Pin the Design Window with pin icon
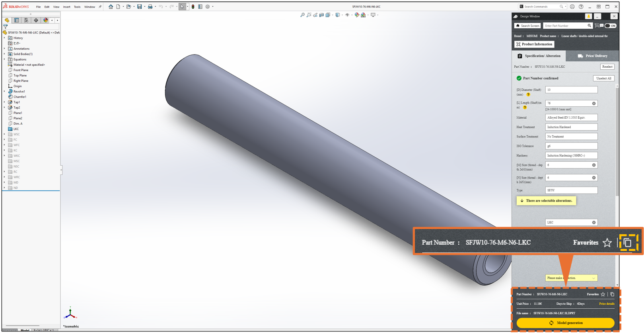 tap(588, 16)
